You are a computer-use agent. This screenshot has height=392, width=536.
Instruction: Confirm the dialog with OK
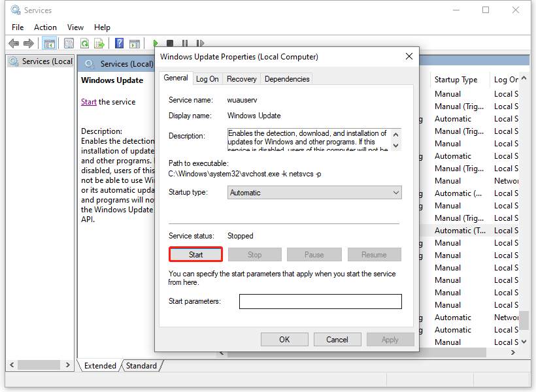(x=284, y=339)
